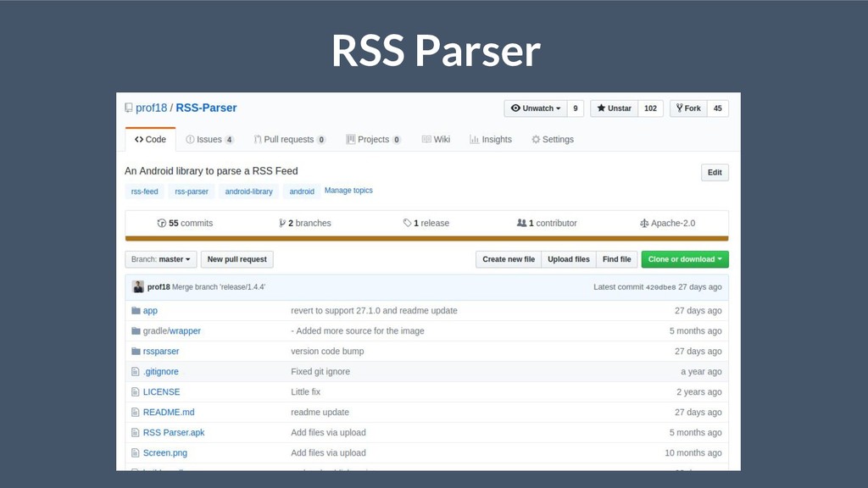Click the repository book icon beside prof18
This screenshot has height=488, width=868.
pos(129,108)
